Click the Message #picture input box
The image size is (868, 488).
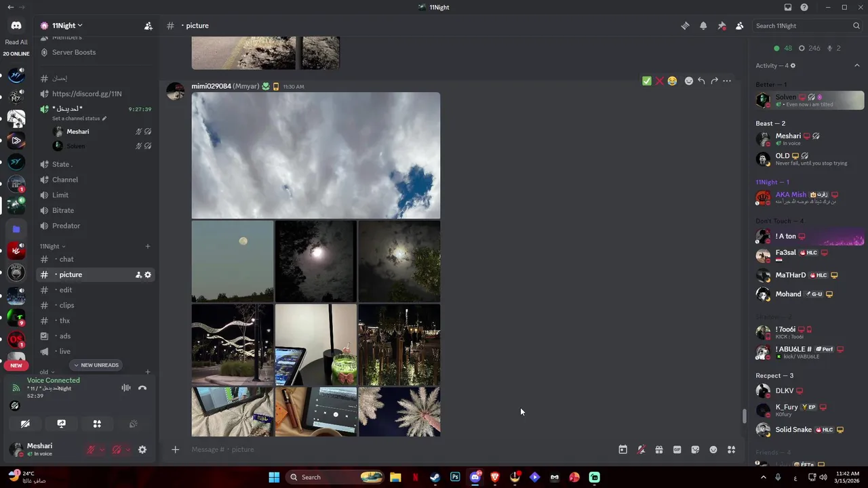tap(400, 449)
